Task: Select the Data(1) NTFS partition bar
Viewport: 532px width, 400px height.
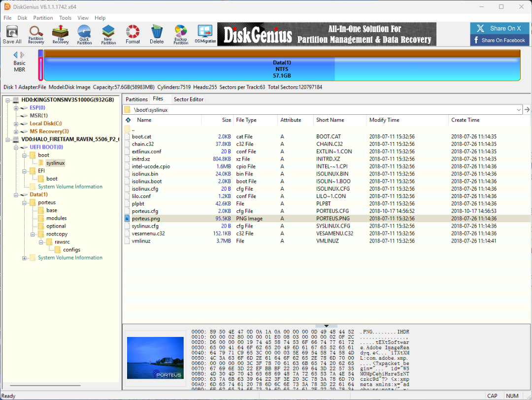Action: coord(282,69)
